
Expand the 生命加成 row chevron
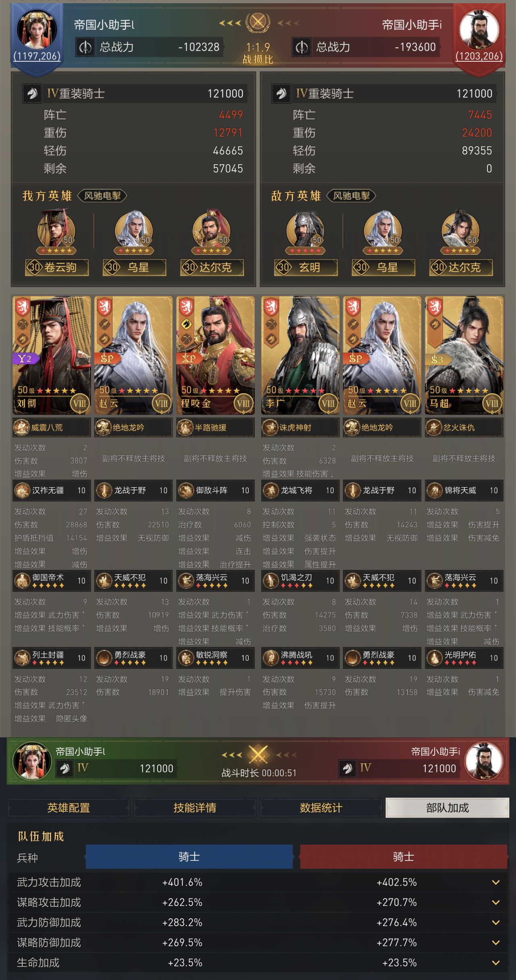point(496,963)
